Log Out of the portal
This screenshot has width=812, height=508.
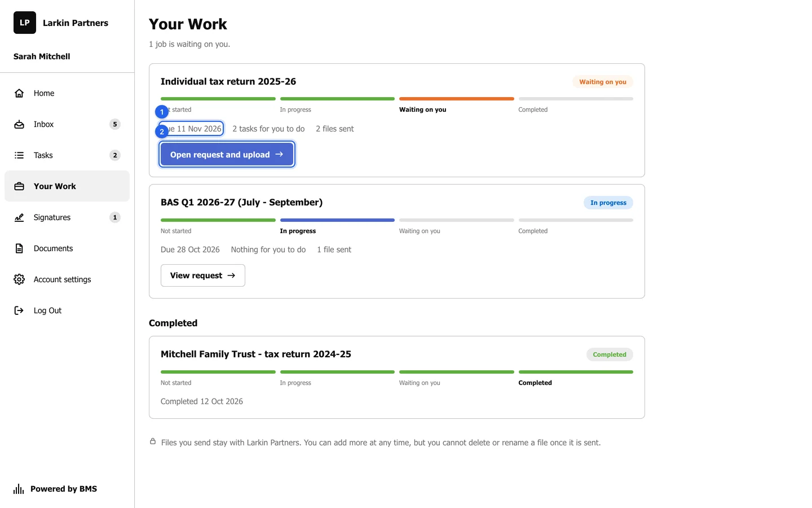coord(67,310)
